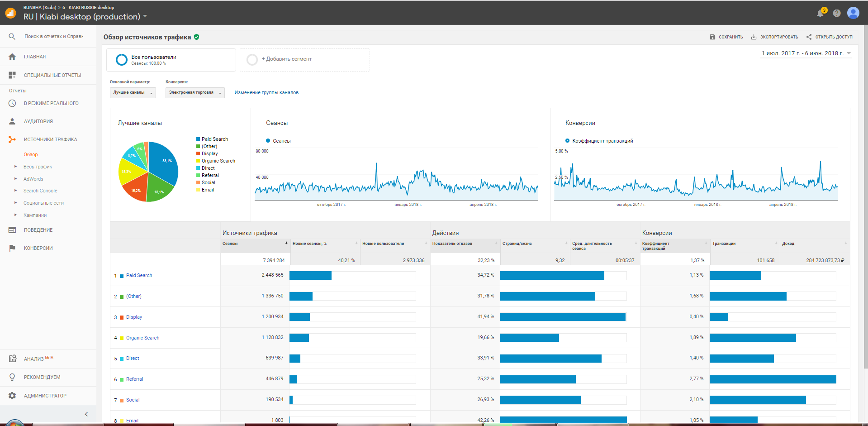Click the share access icon

(x=809, y=37)
